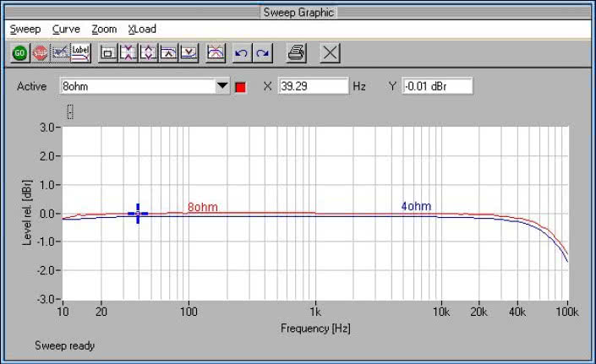
Task: Click the vertical zoom icon
Action: 149,52
